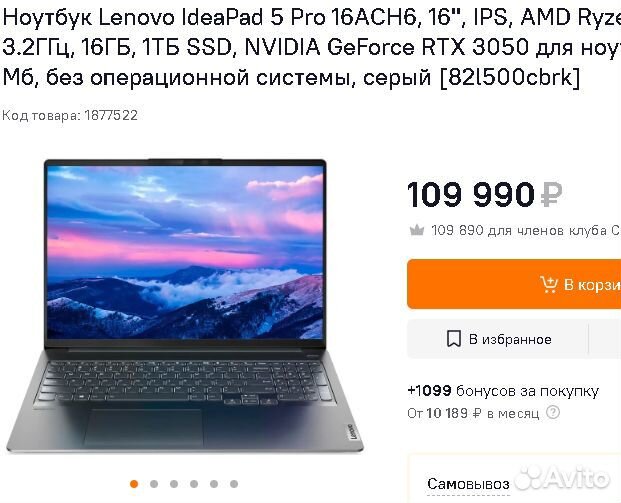The height and width of the screenshot is (503, 621).
Task: Select the fifth image carousel dot
Action: click(214, 484)
